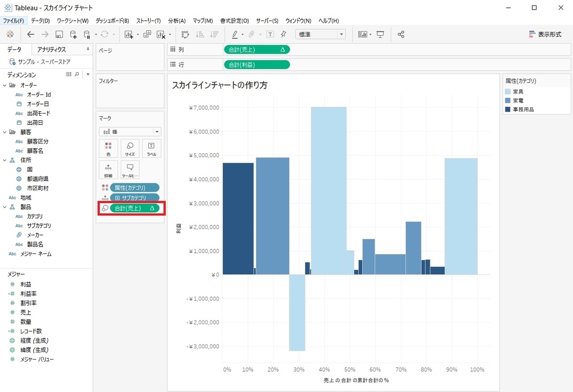The width and height of the screenshot is (573, 392).
Task: Open the Size mark card
Action: coord(130,148)
